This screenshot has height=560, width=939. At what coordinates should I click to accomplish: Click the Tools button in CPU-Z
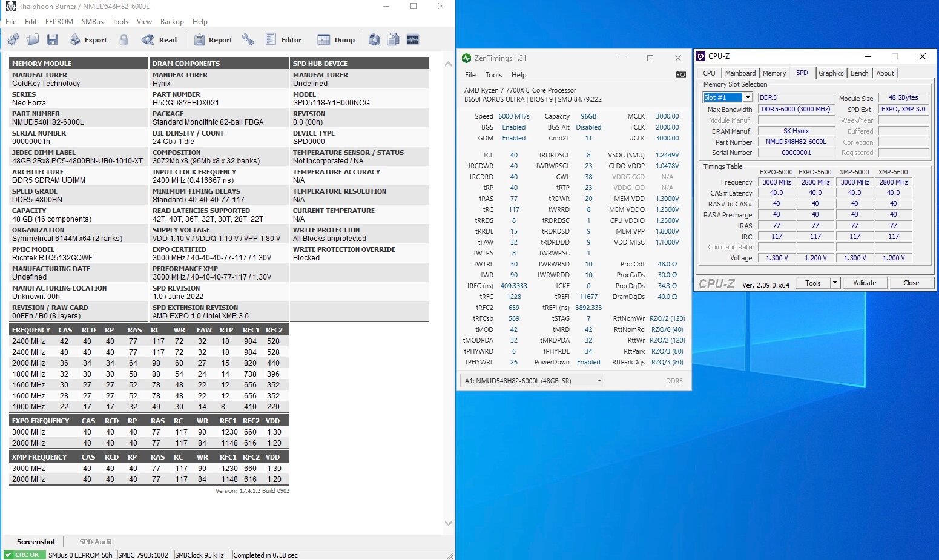pyautogui.click(x=813, y=283)
